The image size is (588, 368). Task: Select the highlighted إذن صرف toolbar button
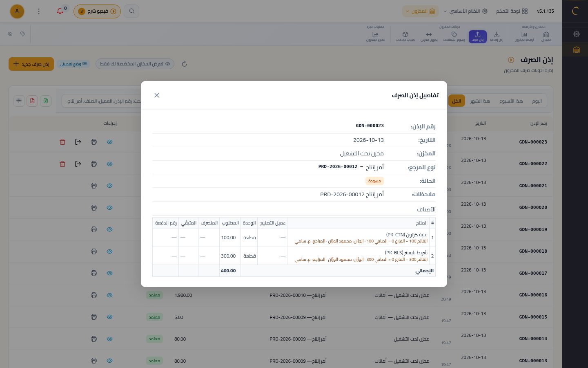coord(477,36)
